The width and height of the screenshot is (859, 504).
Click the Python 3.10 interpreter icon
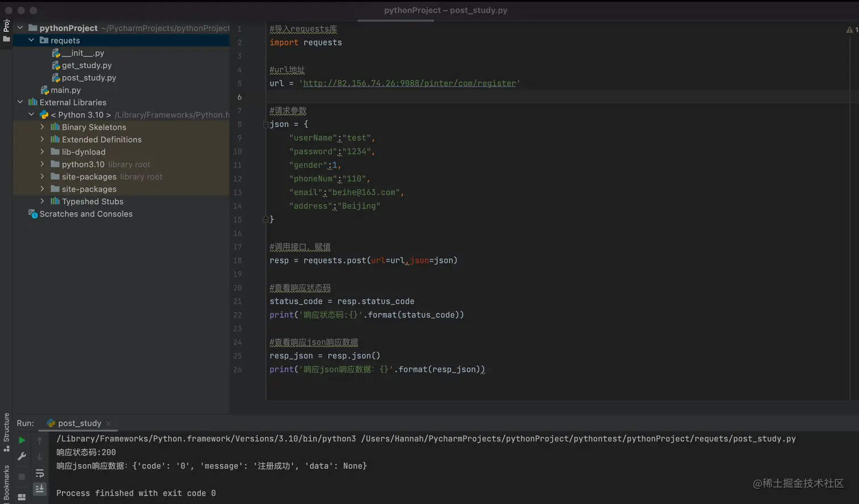point(44,115)
